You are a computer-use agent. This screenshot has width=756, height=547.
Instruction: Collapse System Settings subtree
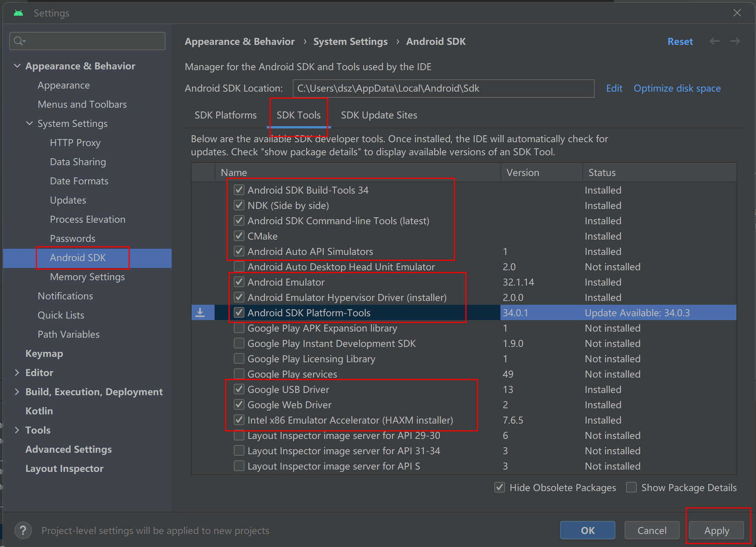coord(30,123)
